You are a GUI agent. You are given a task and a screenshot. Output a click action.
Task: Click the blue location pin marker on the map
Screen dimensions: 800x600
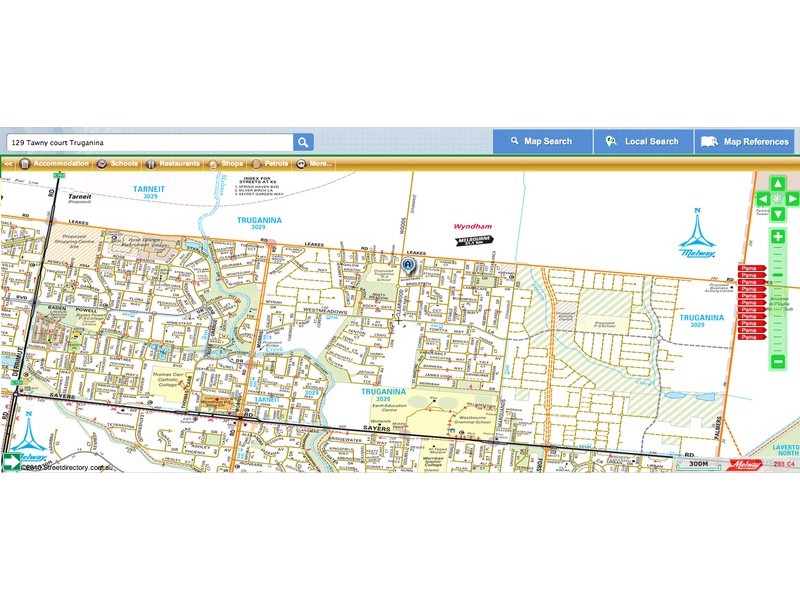[x=408, y=264]
